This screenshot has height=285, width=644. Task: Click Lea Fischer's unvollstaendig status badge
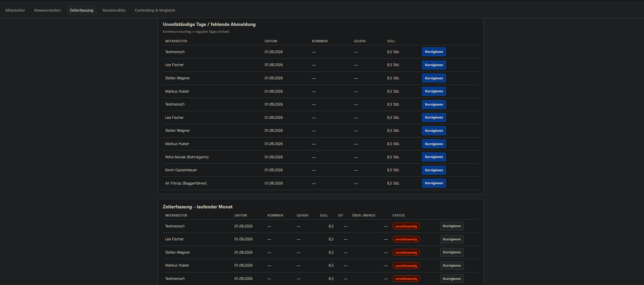point(406,239)
